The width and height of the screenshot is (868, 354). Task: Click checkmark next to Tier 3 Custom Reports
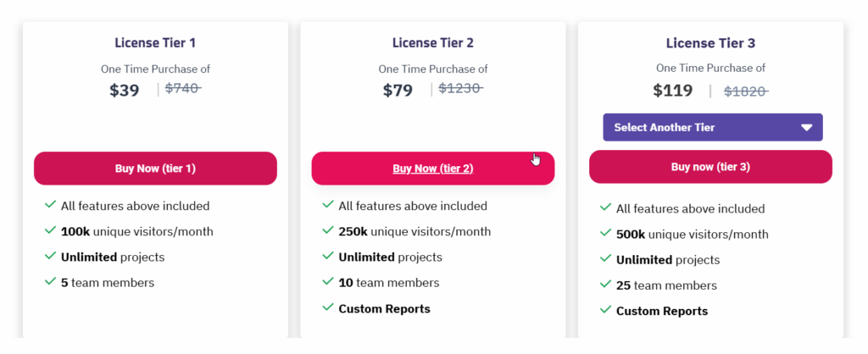tap(605, 310)
